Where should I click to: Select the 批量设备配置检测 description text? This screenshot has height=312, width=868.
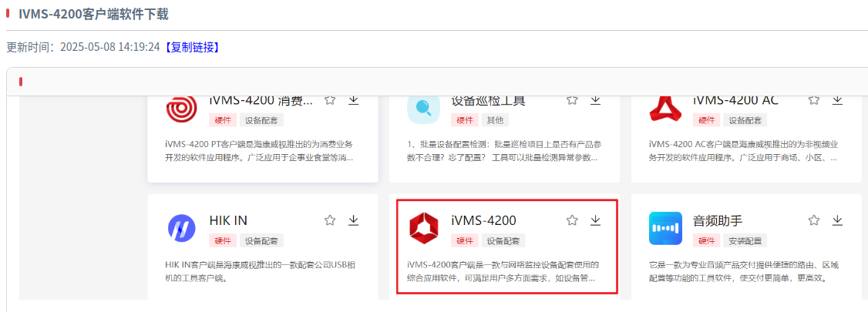(x=503, y=150)
